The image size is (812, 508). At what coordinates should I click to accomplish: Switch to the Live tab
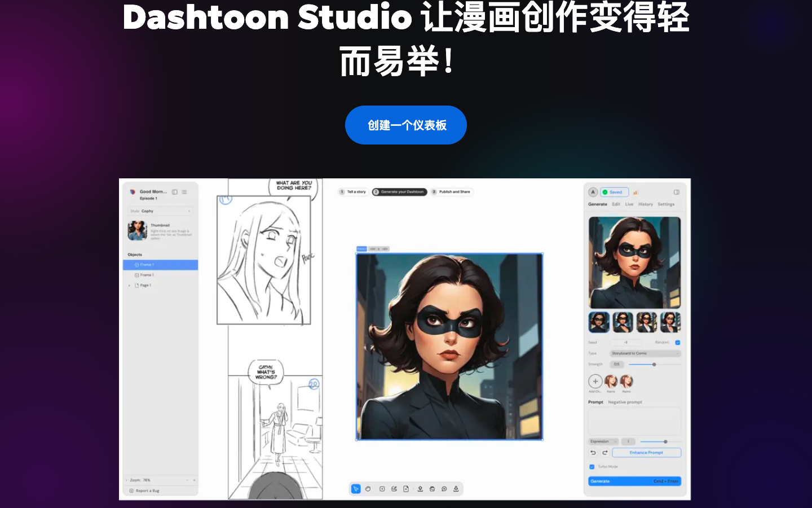(629, 204)
